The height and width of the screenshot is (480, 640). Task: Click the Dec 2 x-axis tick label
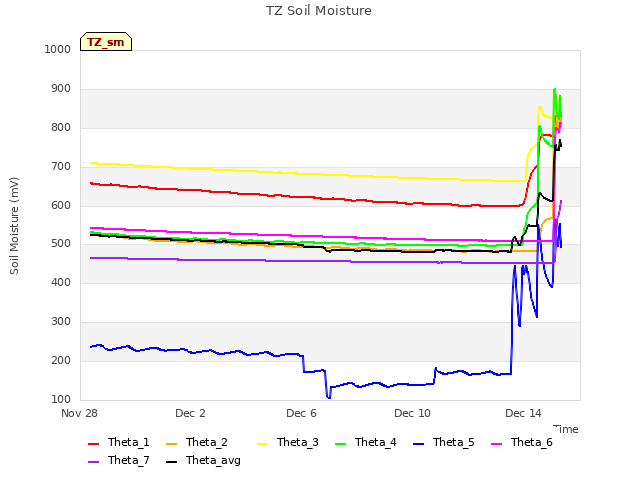pyautogui.click(x=190, y=413)
